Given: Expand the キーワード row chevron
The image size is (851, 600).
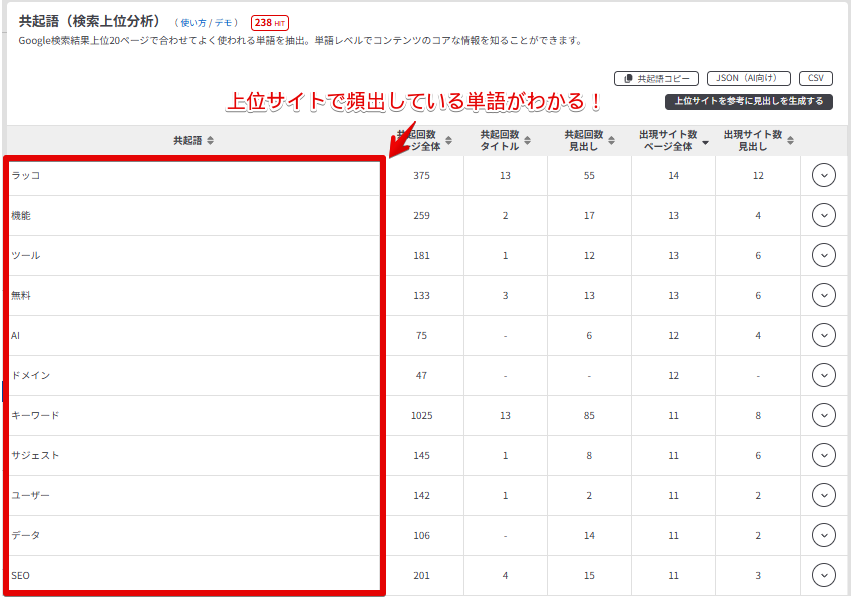Looking at the screenshot, I should (x=823, y=415).
